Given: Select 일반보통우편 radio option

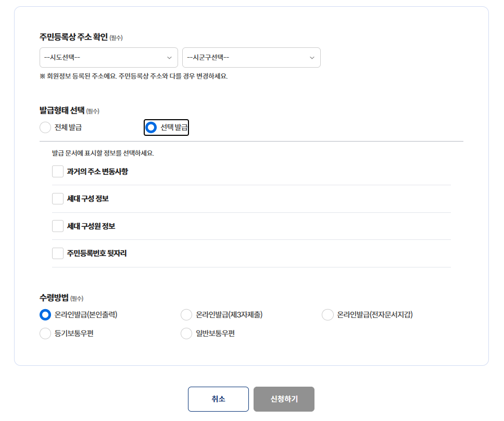Looking at the screenshot, I should 186,333.
